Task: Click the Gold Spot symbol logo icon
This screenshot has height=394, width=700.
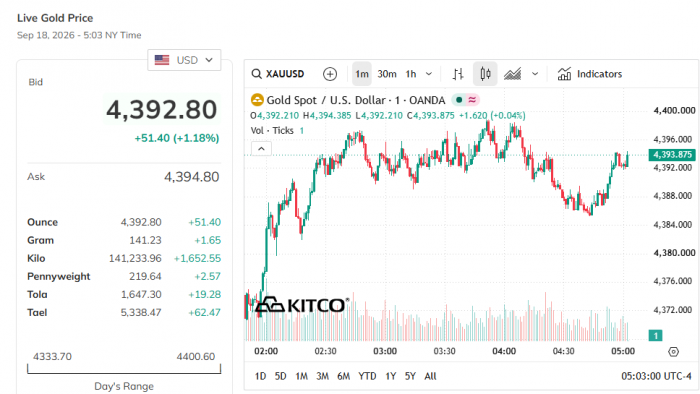Action: point(257,100)
